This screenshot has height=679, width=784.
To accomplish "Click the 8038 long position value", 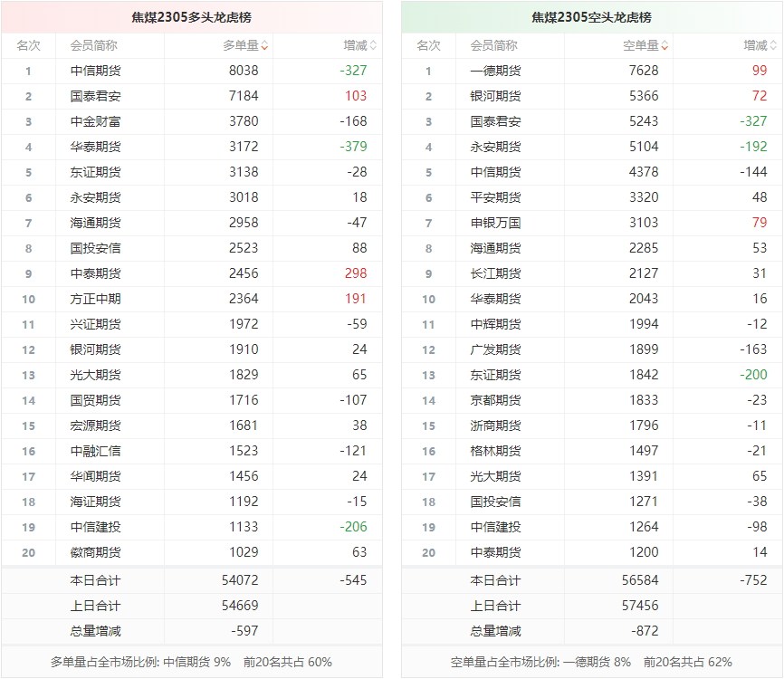I will 244,71.
